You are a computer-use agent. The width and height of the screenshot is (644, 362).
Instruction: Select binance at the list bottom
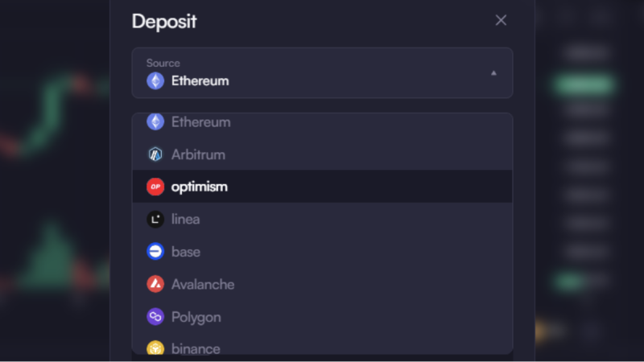(196, 348)
